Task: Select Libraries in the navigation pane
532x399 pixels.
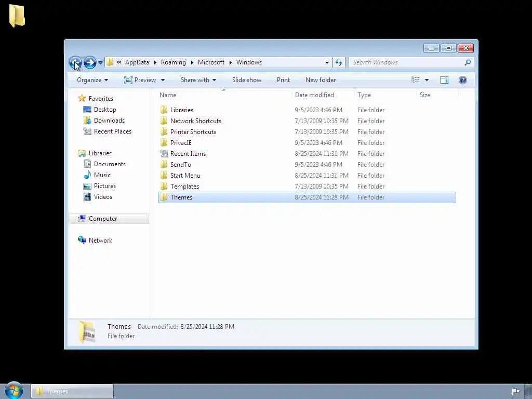Action: 100,153
